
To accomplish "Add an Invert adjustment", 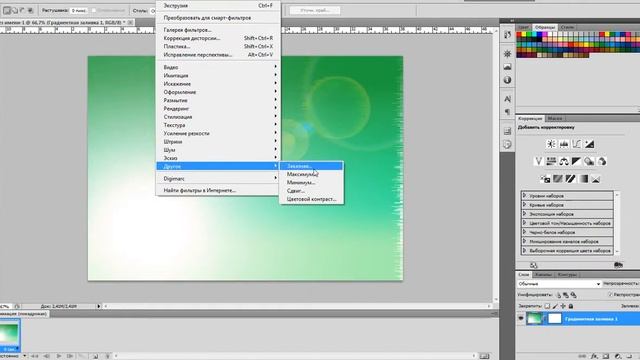I will click(545, 179).
